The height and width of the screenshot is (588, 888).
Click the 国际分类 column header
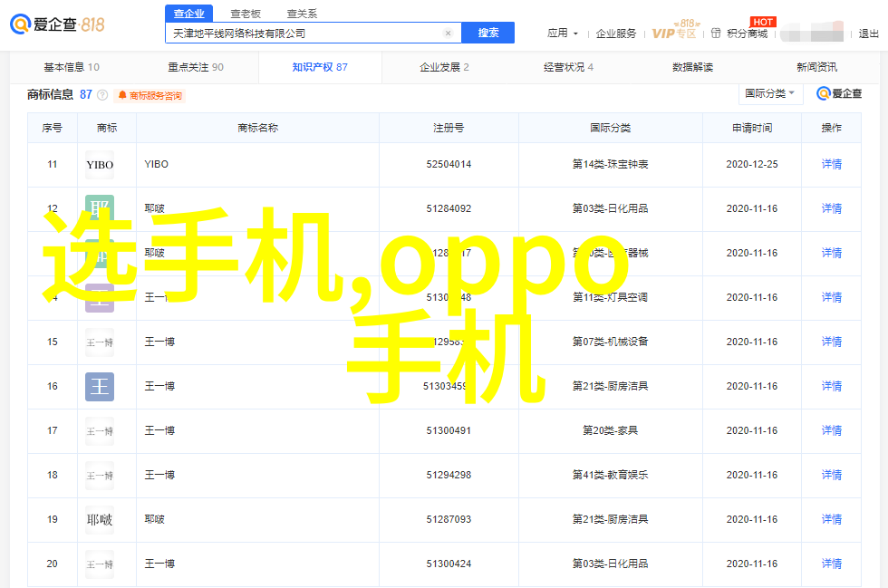[610, 128]
